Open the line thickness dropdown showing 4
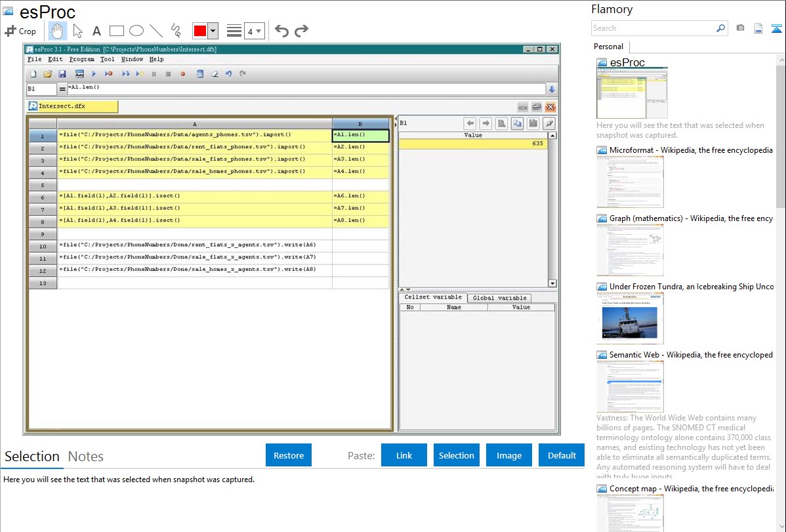 pyautogui.click(x=255, y=31)
